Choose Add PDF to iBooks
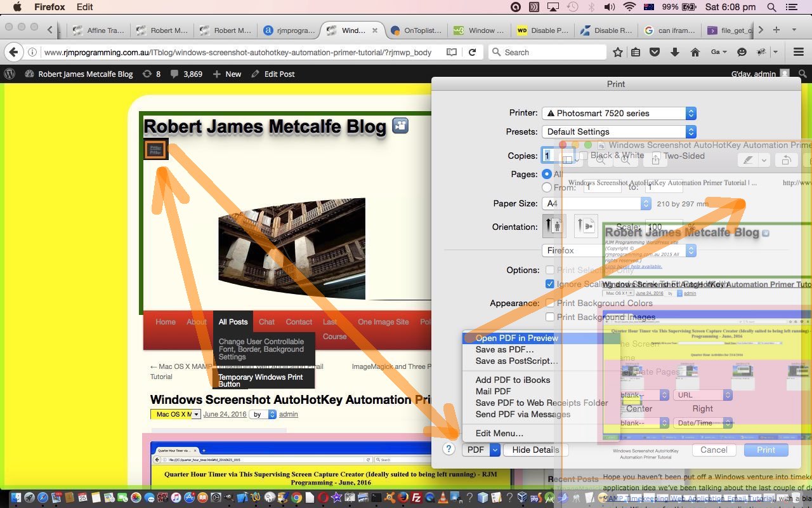This screenshot has width=812, height=508. point(513,380)
